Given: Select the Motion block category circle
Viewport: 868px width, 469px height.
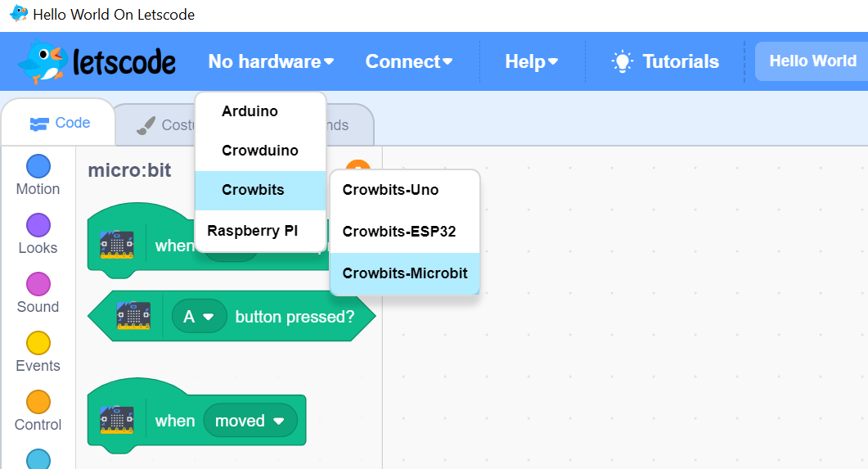Looking at the screenshot, I should (x=38, y=166).
